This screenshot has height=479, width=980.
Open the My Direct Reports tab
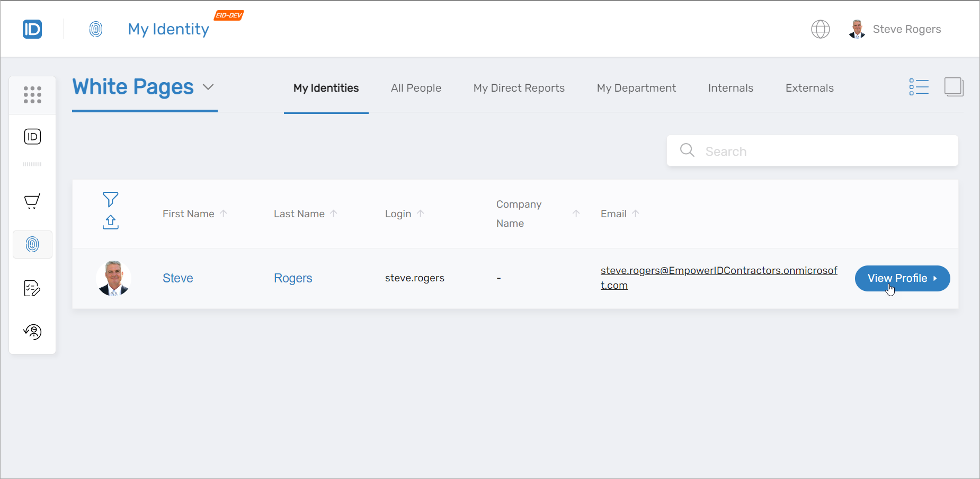pyautogui.click(x=519, y=88)
